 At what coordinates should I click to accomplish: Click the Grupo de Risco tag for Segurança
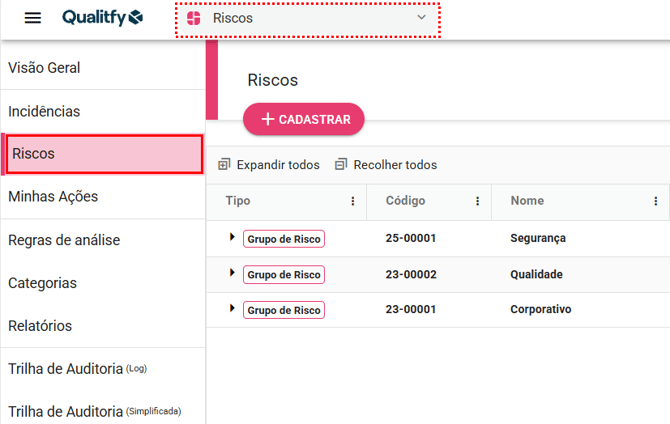284,239
